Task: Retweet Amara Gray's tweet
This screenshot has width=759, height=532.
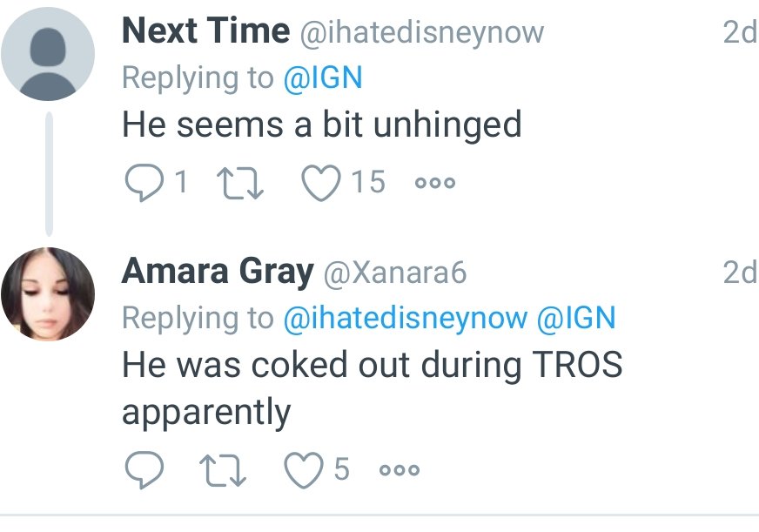Action: (221, 470)
